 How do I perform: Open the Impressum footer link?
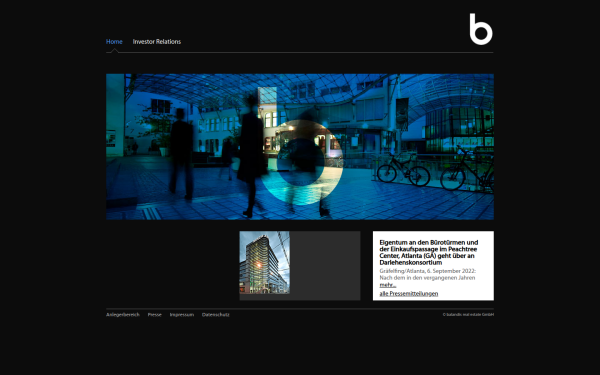182,315
